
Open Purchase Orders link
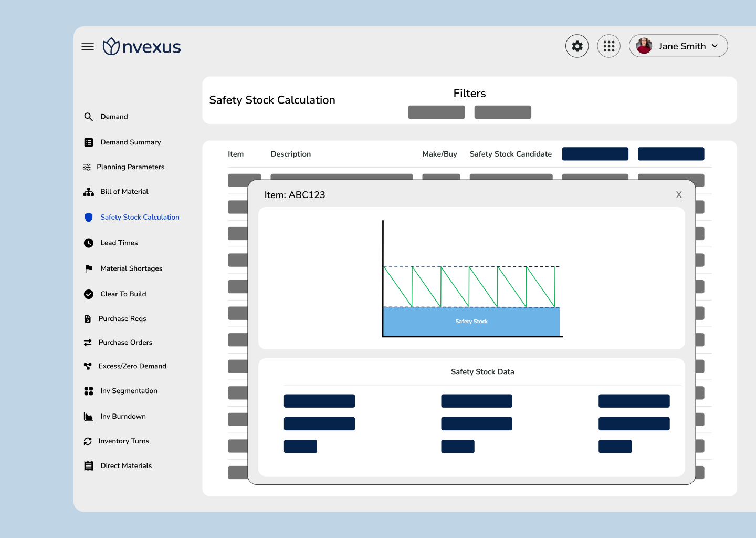(125, 343)
